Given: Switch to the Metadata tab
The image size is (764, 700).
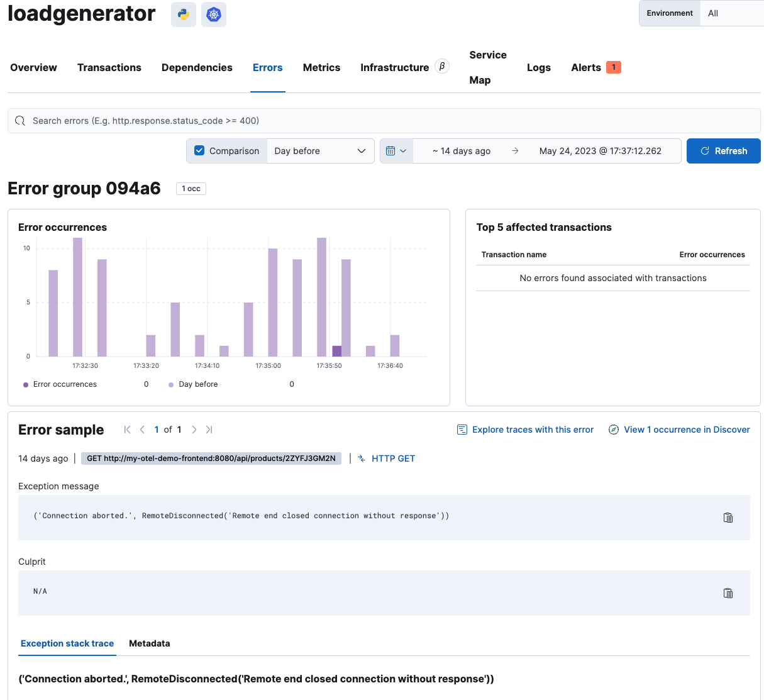Looking at the screenshot, I should [149, 643].
